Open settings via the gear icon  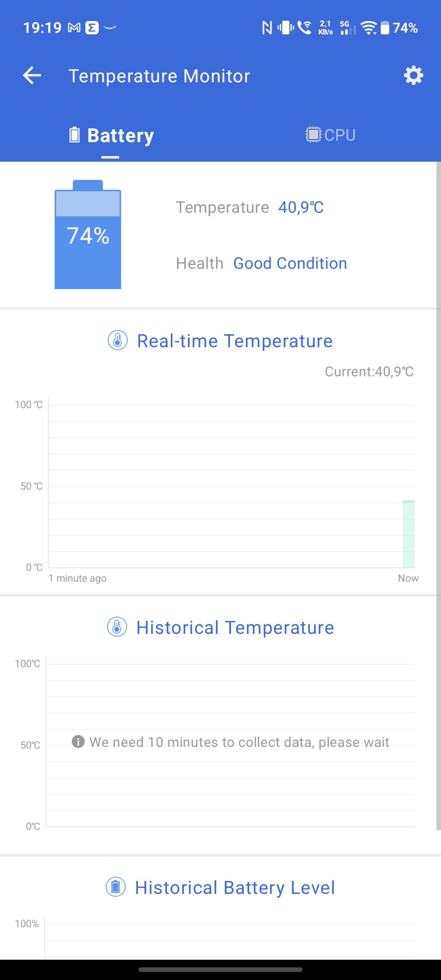tap(413, 75)
